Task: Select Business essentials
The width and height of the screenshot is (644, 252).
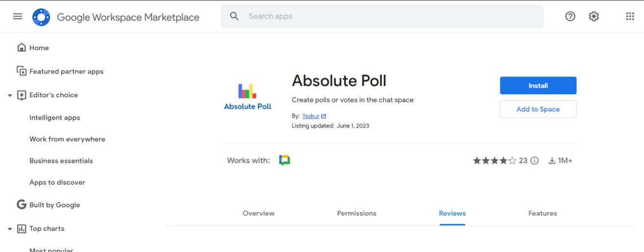Action: coord(61,161)
